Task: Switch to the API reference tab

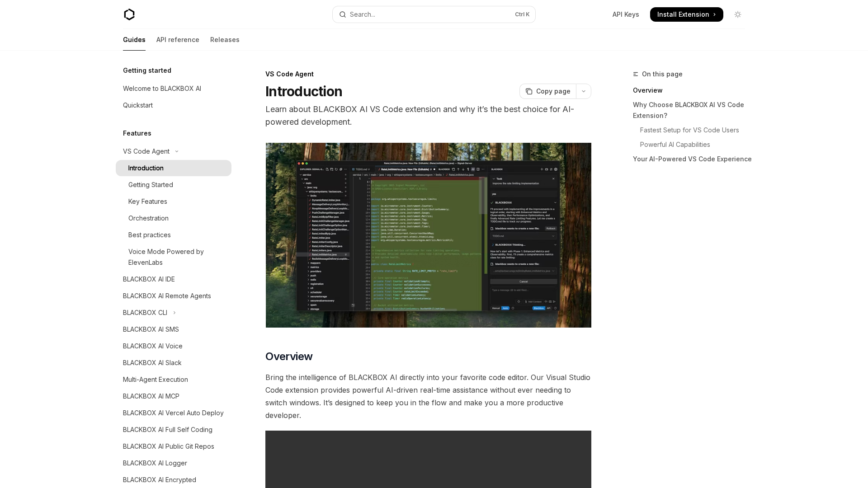Action: (178, 40)
